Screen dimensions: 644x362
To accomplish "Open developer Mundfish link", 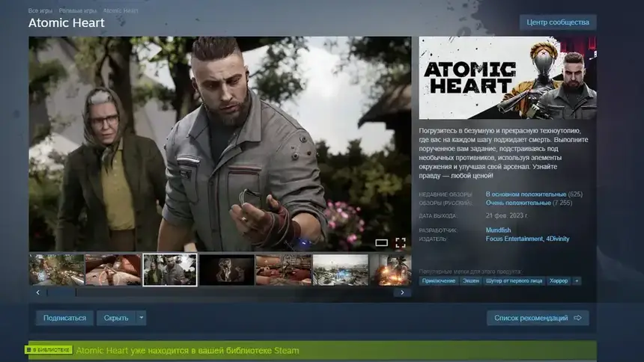I will 498,230.
